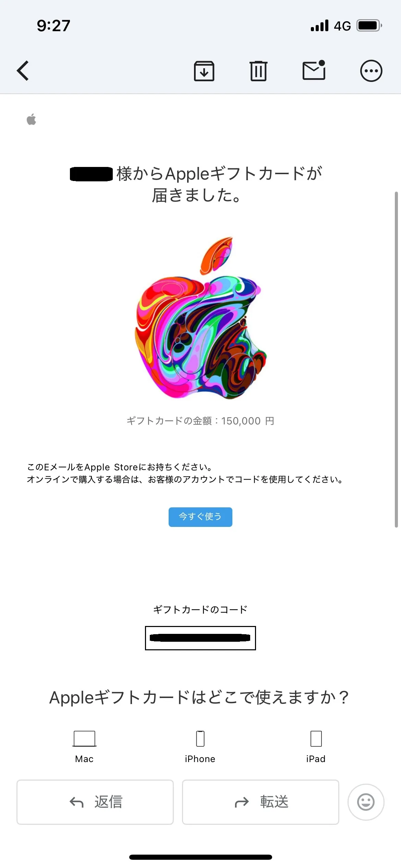
Task: Tap the iPad device icon
Action: pos(316,739)
